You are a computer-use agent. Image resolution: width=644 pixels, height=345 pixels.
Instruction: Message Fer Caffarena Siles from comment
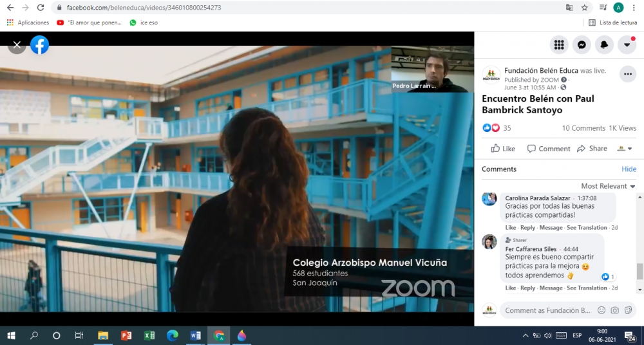tap(551, 288)
